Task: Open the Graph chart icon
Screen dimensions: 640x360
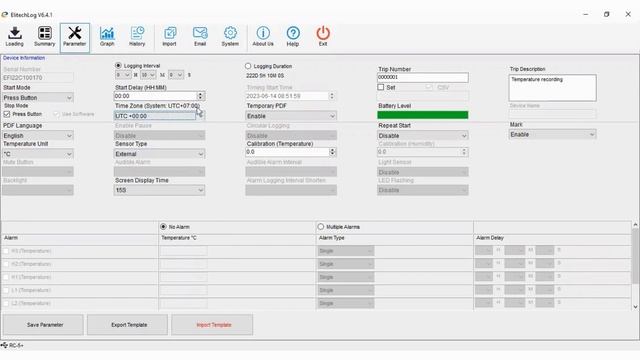Action: [107, 37]
